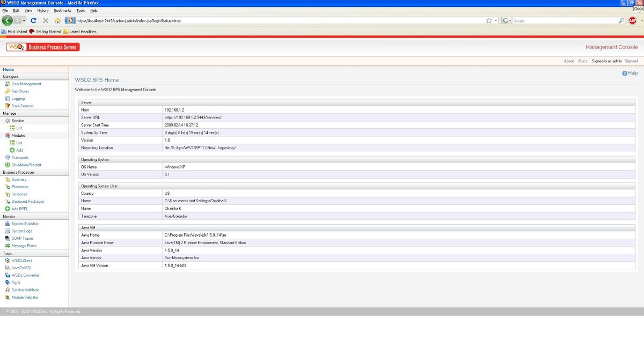Click Server URL value https://192.168.1.2:9443/services/
Screen dimensions: 644x338
[193, 117]
